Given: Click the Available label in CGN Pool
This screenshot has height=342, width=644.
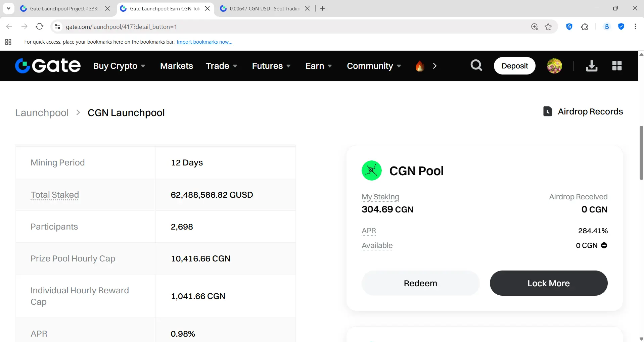Looking at the screenshot, I should coord(377,245).
